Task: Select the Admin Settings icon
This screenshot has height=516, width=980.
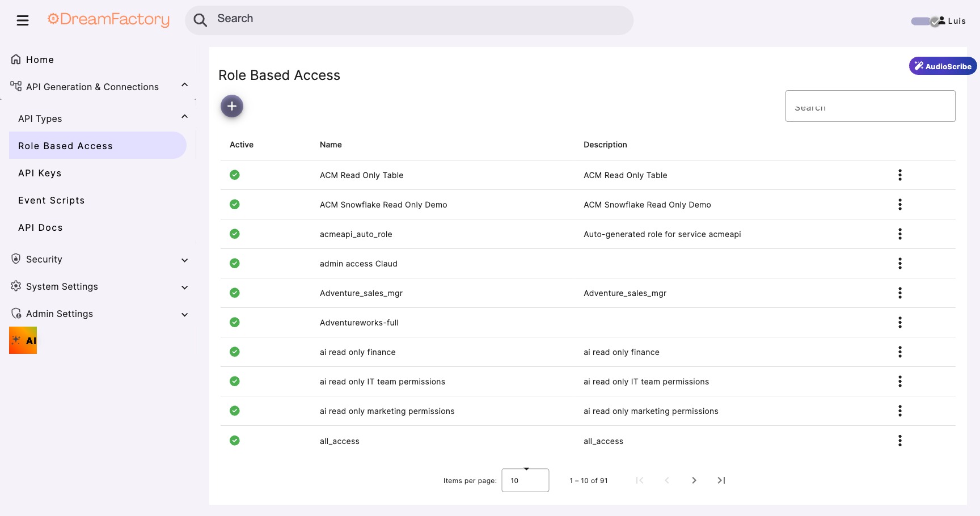Action: [16, 313]
